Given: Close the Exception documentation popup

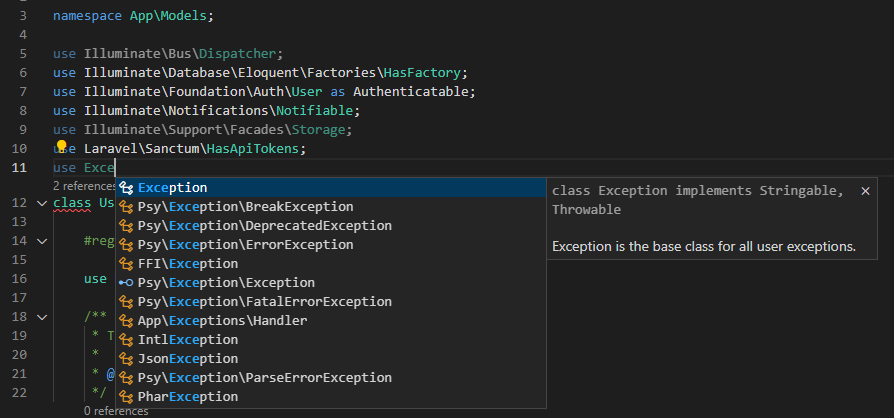Looking at the screenshot, I should (865, 190).
